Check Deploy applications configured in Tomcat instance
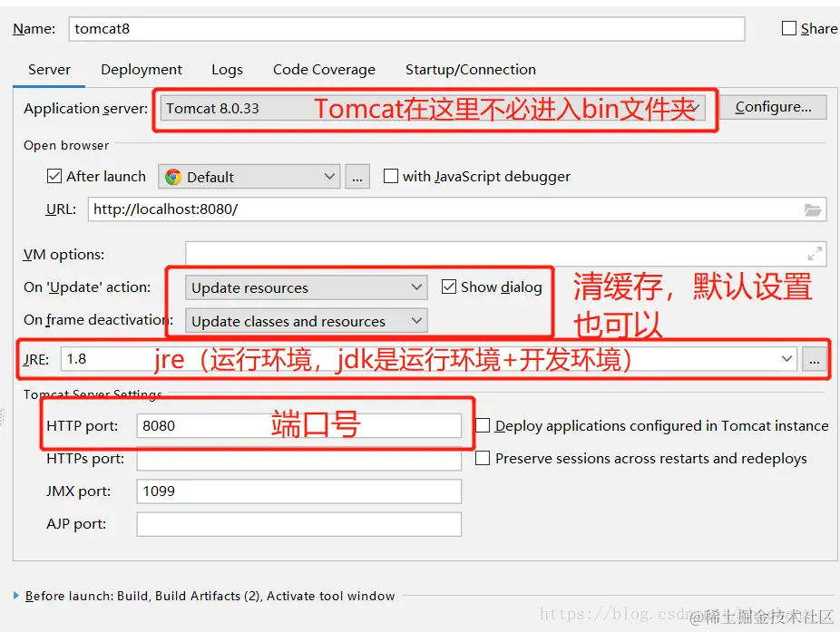Viewport: 840px width, 632px height. [x=483, y=426]
